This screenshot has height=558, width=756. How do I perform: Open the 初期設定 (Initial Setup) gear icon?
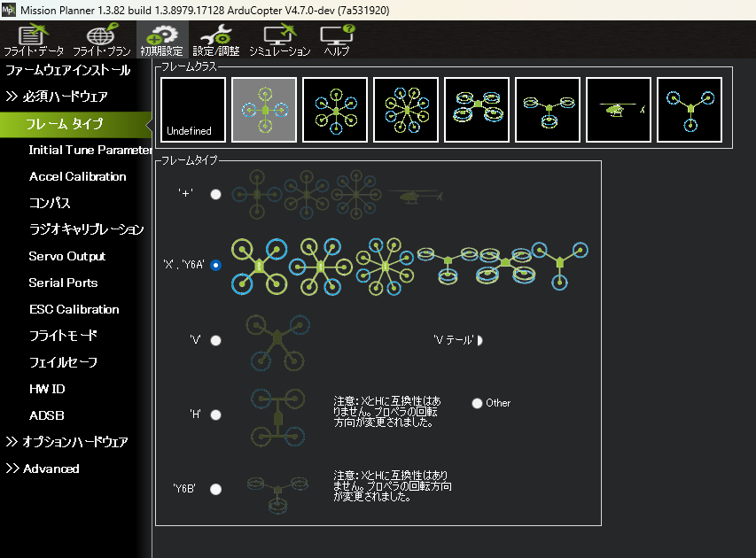(x=162, y=40)
